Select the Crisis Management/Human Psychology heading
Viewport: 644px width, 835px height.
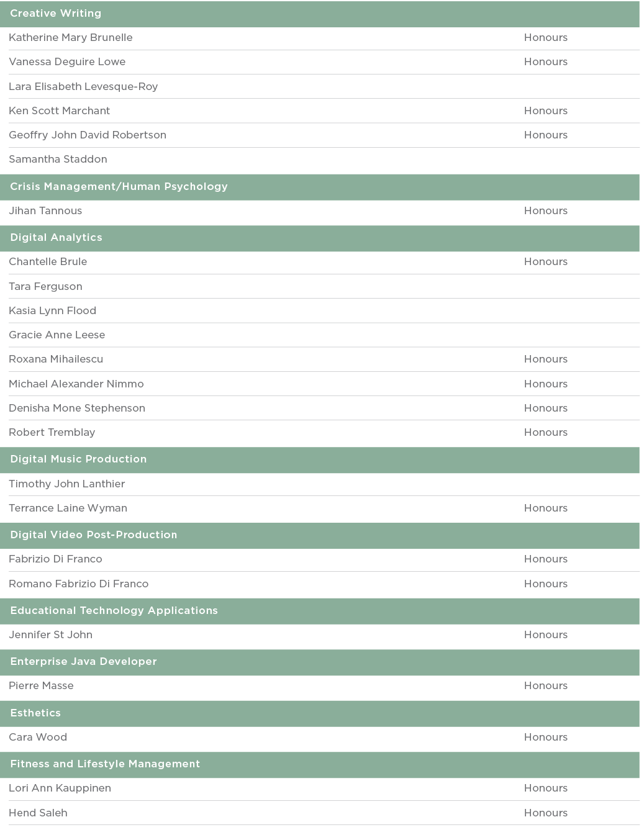coord(119,187)
